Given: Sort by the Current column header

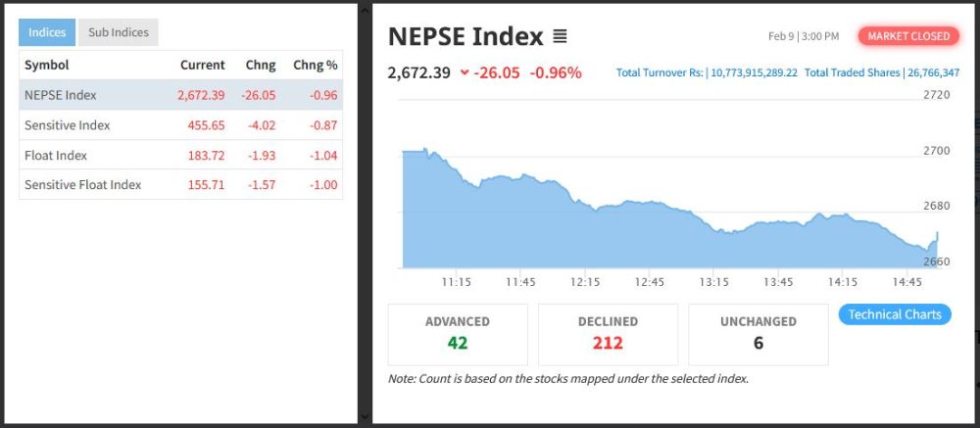Looking at the screenshot, I should click(202, 65).
